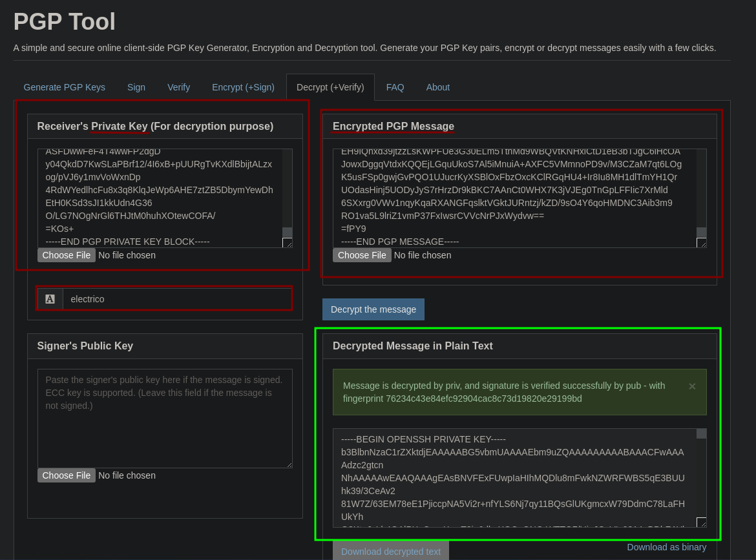Open the FAQ tab
The height and width of the screenshot is (560, 756).
(395, 87)
